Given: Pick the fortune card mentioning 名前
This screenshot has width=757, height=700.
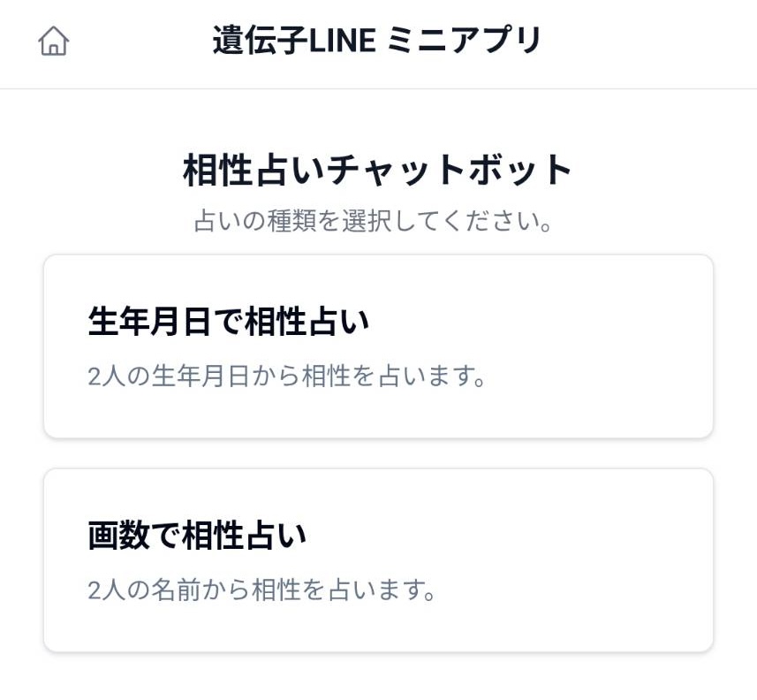Looking at the screenshot, I should click(378, 560).
